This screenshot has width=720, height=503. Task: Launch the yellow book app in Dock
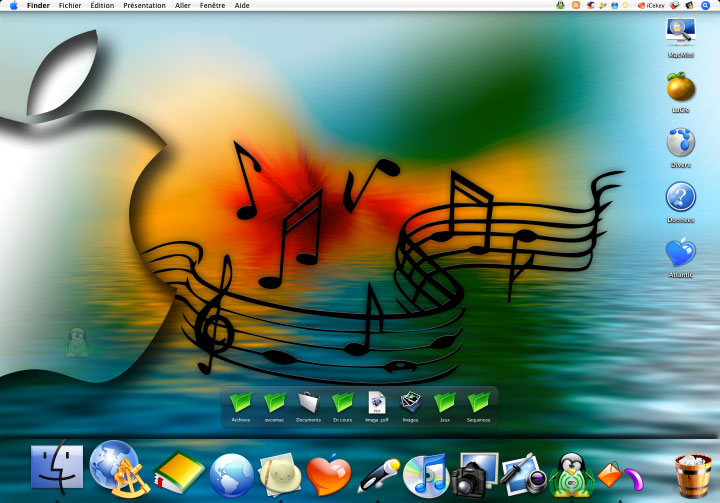pyautogui.click(x=179, y=473)
